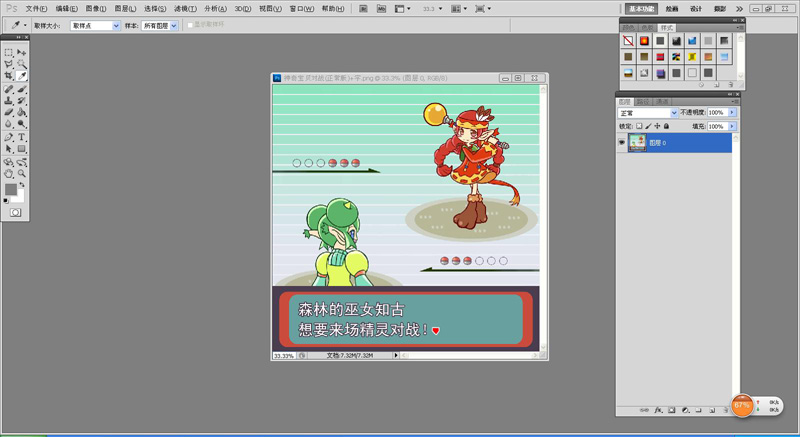The height and width of the screenshot is (437, 800).
Task: Hide layer 图层 0 with eye icon
Action: [x=621, y=143]
